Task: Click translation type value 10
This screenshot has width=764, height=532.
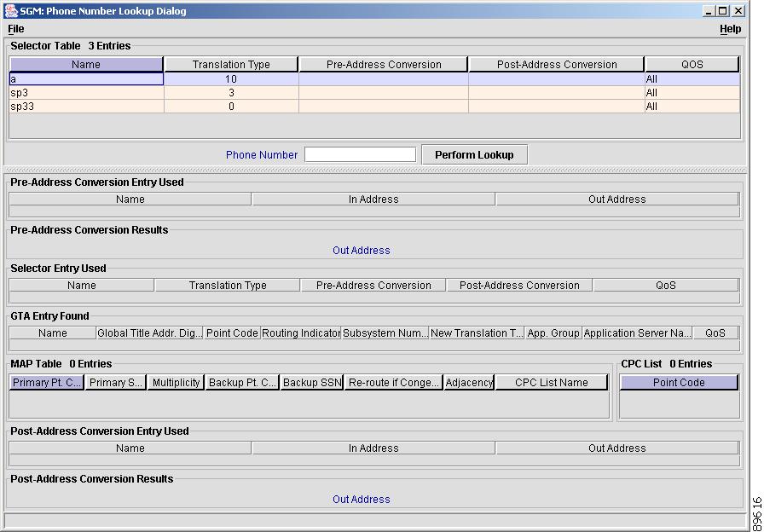Action: point(231,79)
